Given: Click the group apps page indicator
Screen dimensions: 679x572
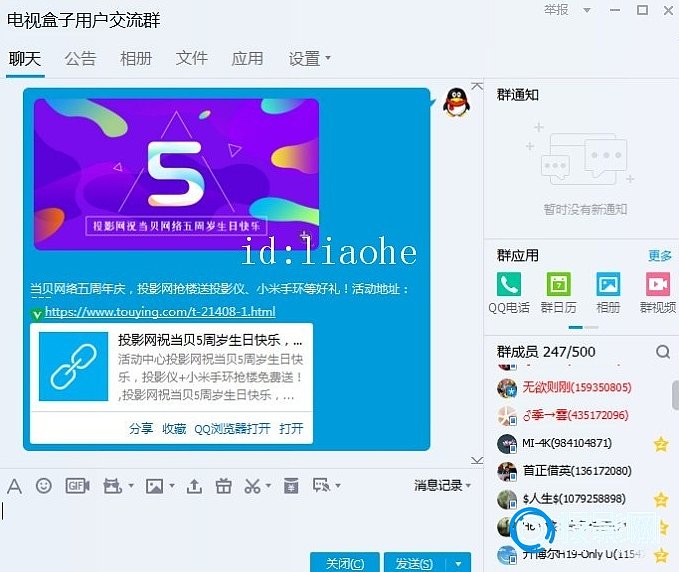Looking at the screenshot, I should click(583, 327).
